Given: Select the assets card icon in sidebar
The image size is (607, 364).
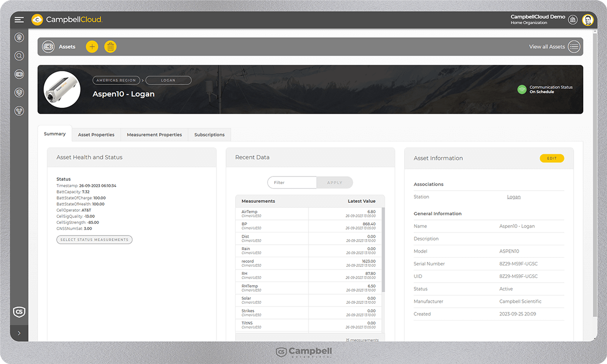Looking at the screenshot, I should [x=19, y=75].
